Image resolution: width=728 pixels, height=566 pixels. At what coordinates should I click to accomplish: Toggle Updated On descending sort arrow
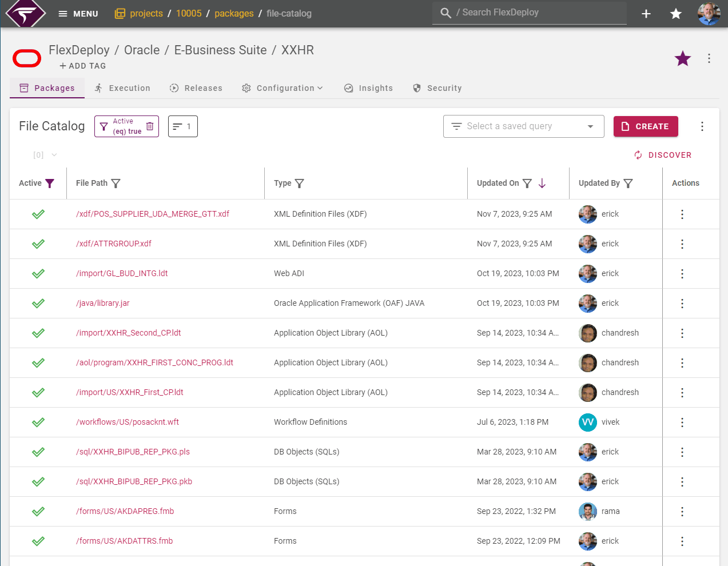(542, 183)
